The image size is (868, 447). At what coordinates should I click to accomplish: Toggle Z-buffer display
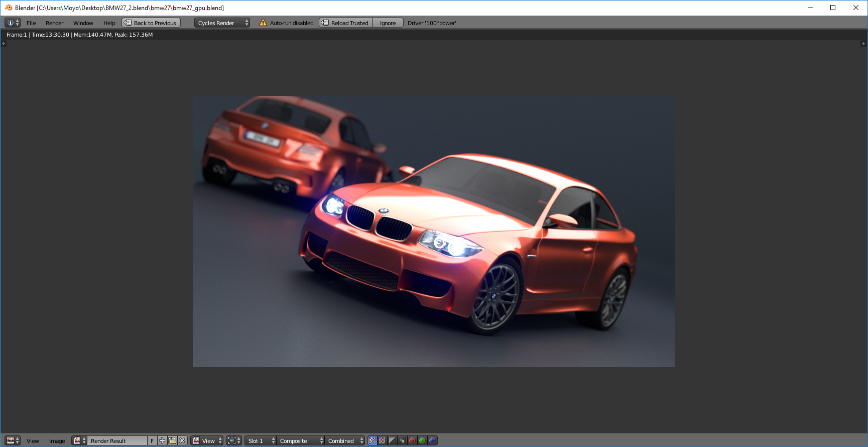pyautogui.click(x=402, y=440)
